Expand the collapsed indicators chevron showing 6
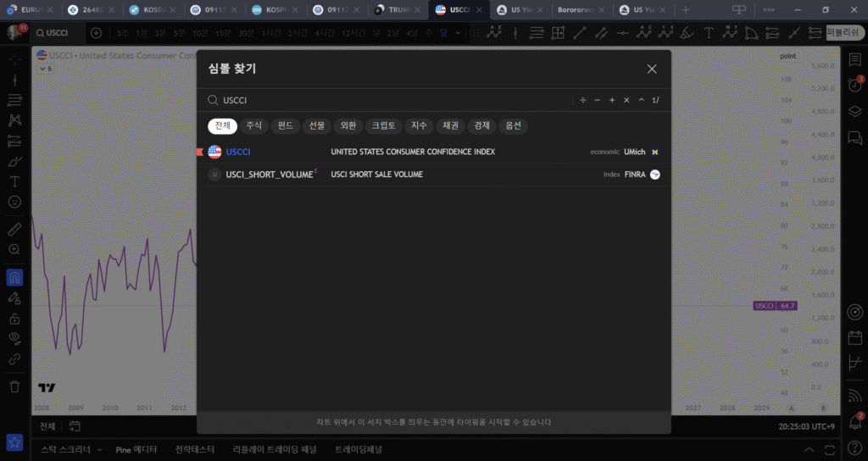 (x=46, y=69)
